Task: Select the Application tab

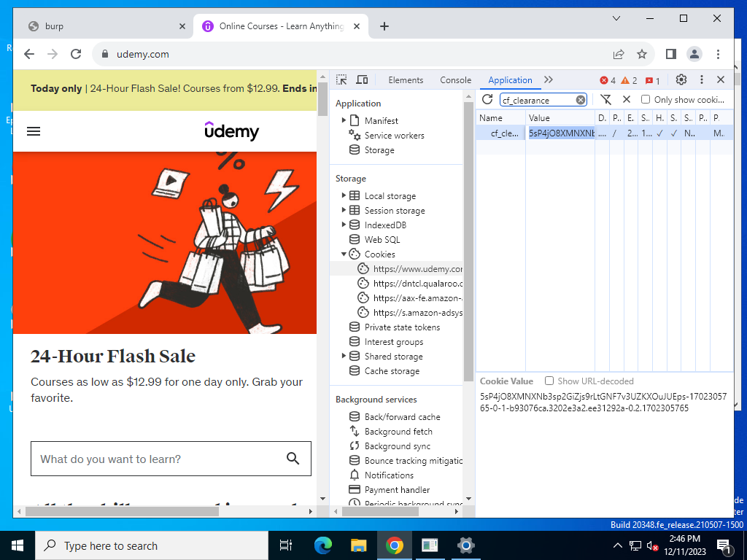Action: coord(510,80)
